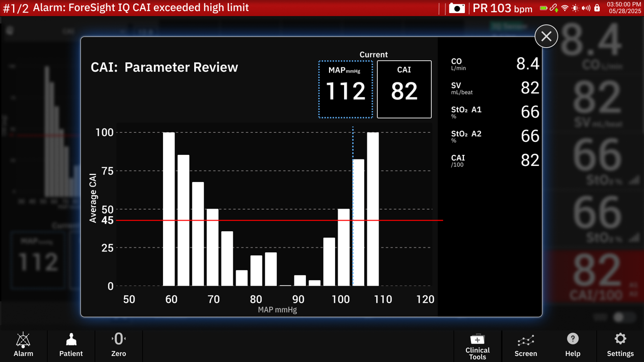Tap the Average CAI axis label
Viewport: 644px width, 362px height.
pos(93,198)
